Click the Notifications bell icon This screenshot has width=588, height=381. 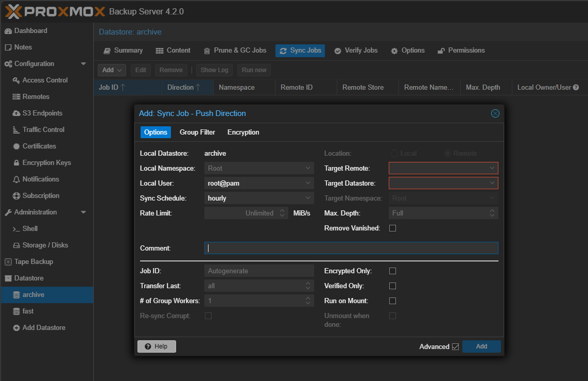(x=16, y=179)
